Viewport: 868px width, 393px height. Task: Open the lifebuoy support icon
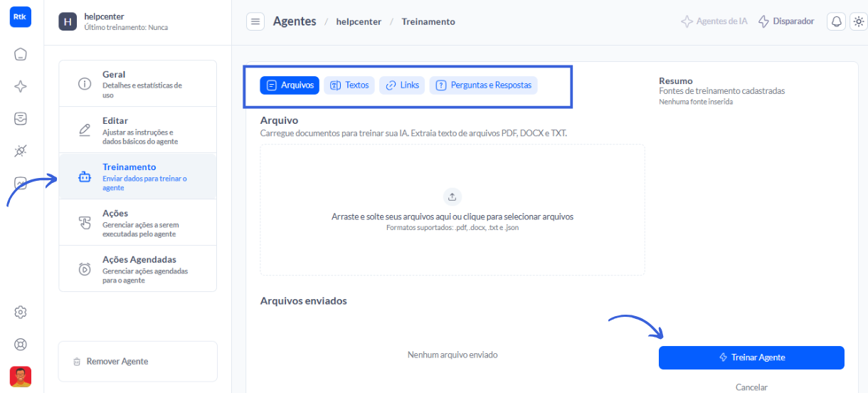21,345
